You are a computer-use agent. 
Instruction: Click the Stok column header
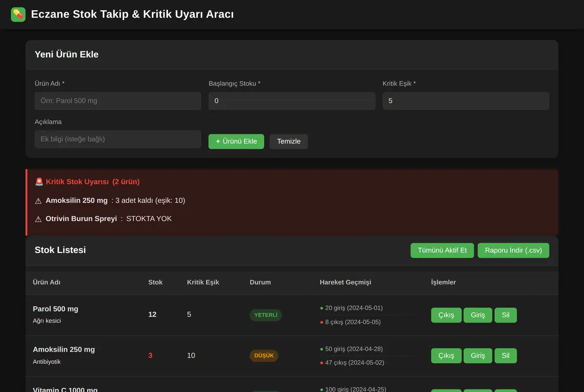point(155,282)
